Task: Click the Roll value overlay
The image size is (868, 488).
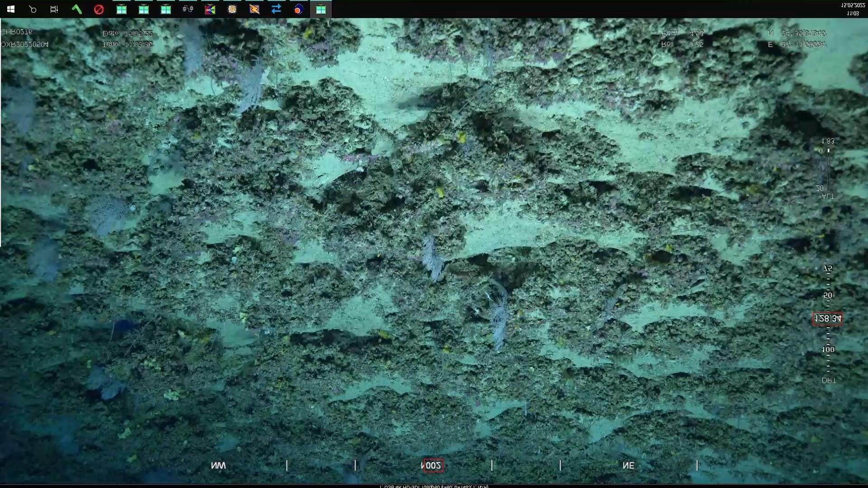Action: point(683,44)
